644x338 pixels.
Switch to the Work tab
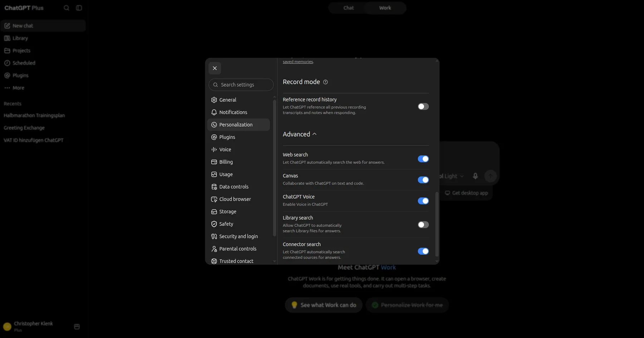tap(385, 8)
